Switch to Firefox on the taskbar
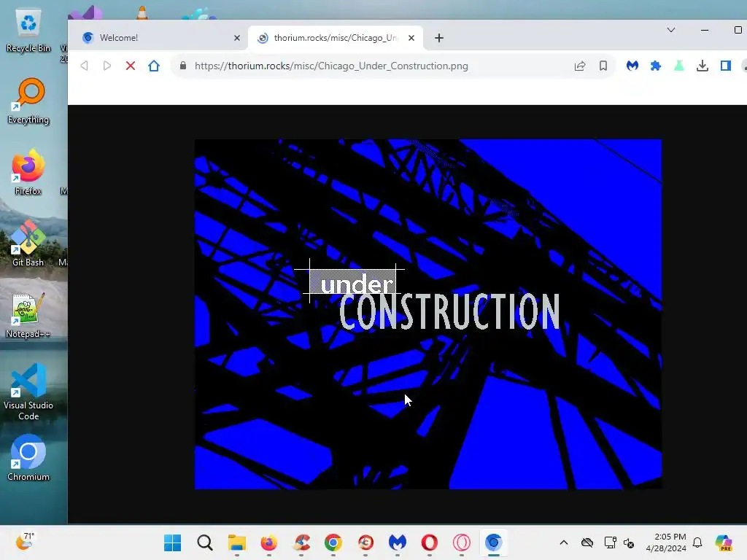The height and width of the screenshot is (560, 747). (269, 542)
